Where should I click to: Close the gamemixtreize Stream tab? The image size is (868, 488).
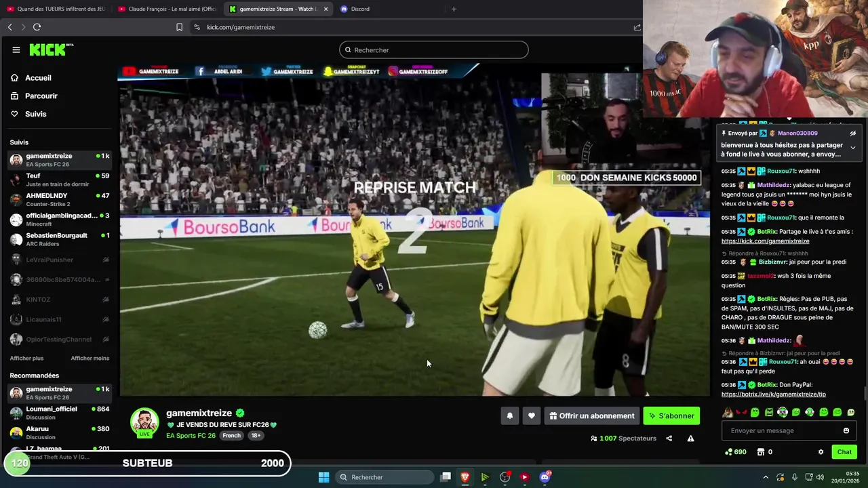tap(325, 9)
